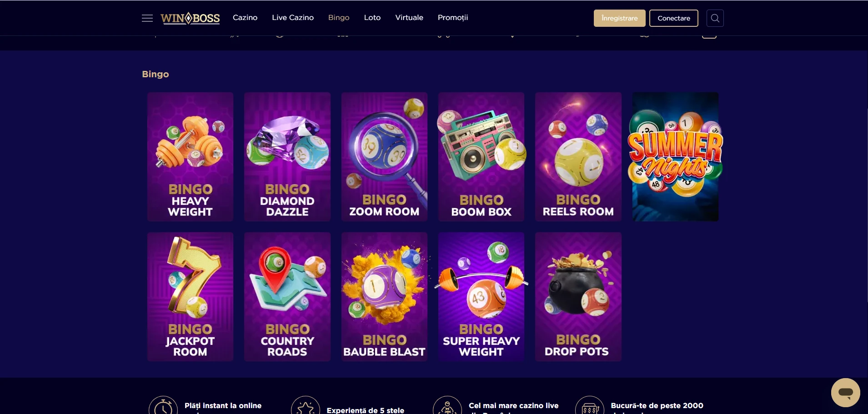868x414 pixels.
Task: Launch the Summer Nights bingo tile
Action: point(675,157)
